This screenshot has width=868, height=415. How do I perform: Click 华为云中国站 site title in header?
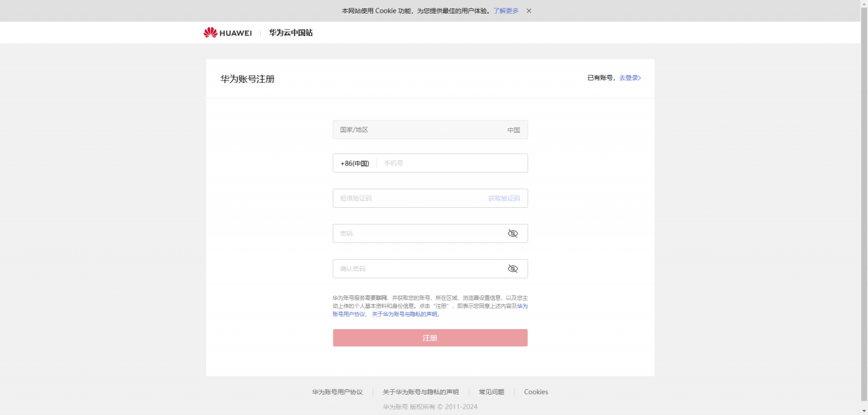(x=290, y=33)
